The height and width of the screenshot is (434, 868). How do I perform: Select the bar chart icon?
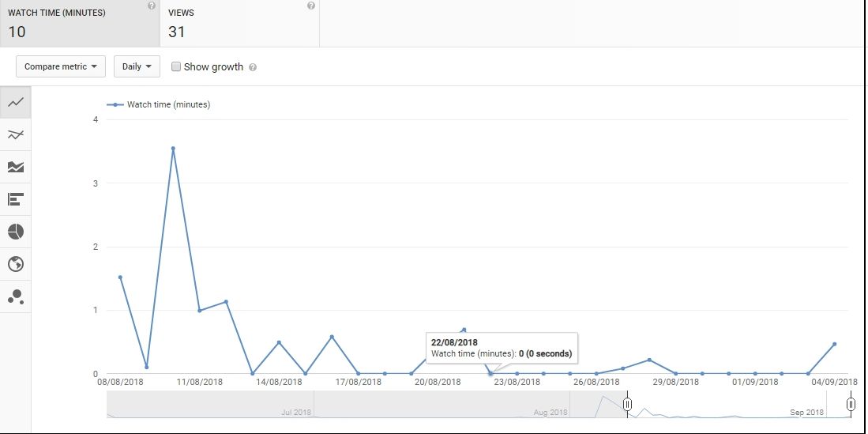16,199
